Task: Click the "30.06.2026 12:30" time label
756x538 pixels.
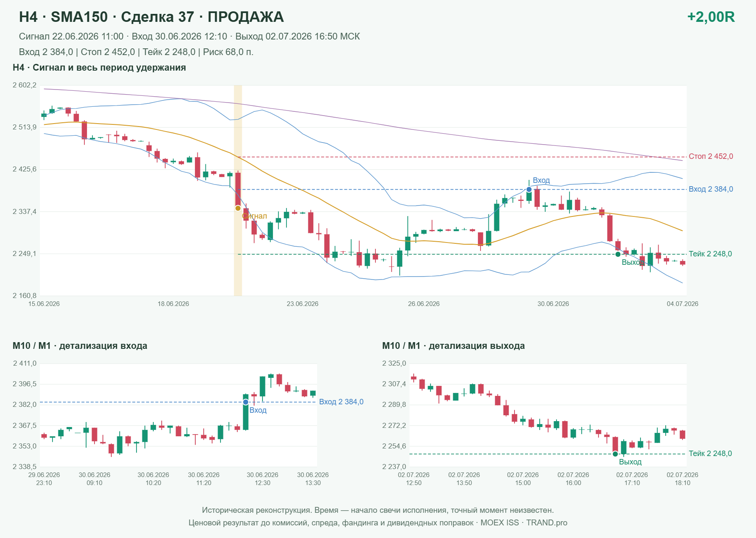Action: tap(262, 479)
